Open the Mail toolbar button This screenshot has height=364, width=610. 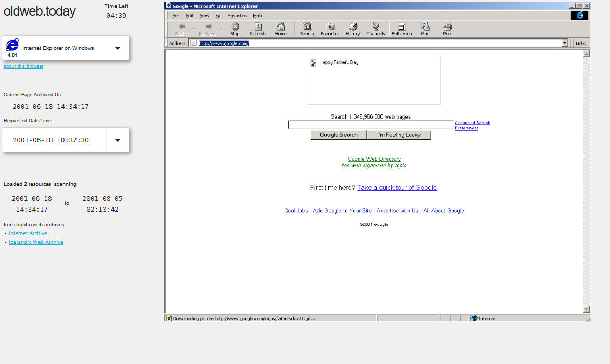coord(424,29)
